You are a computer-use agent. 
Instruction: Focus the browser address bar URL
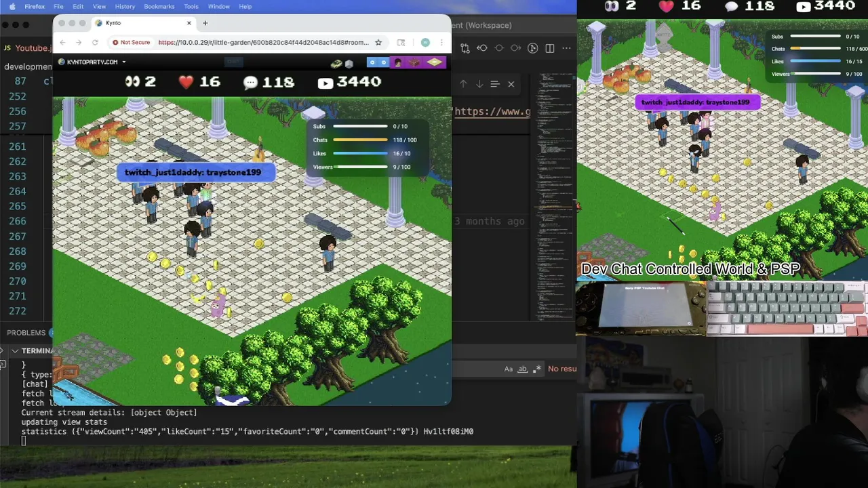click(264, 42)
